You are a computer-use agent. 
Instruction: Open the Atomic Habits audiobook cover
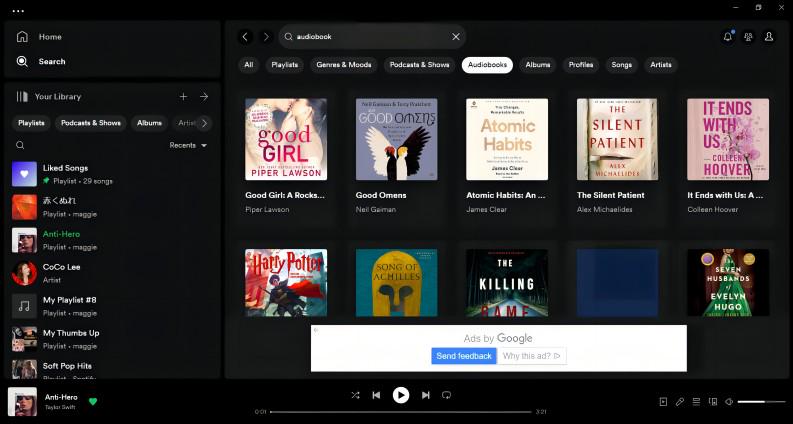(x=507, y=139)
